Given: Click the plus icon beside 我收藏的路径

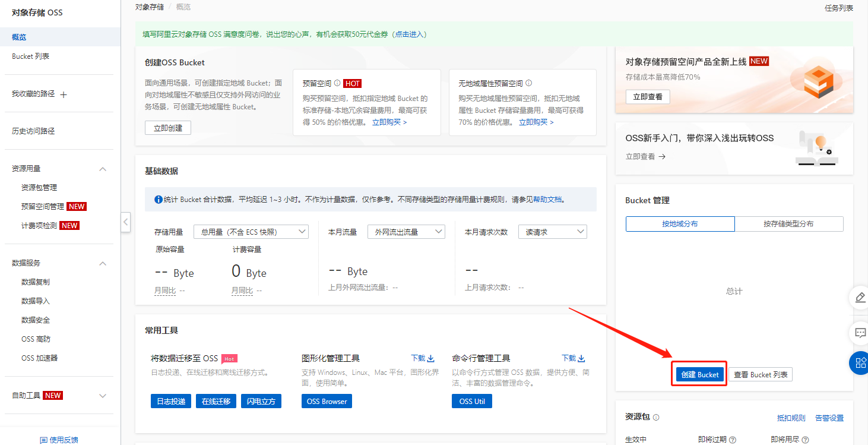Looking at the screenshot, I should (x=64, y=94).
